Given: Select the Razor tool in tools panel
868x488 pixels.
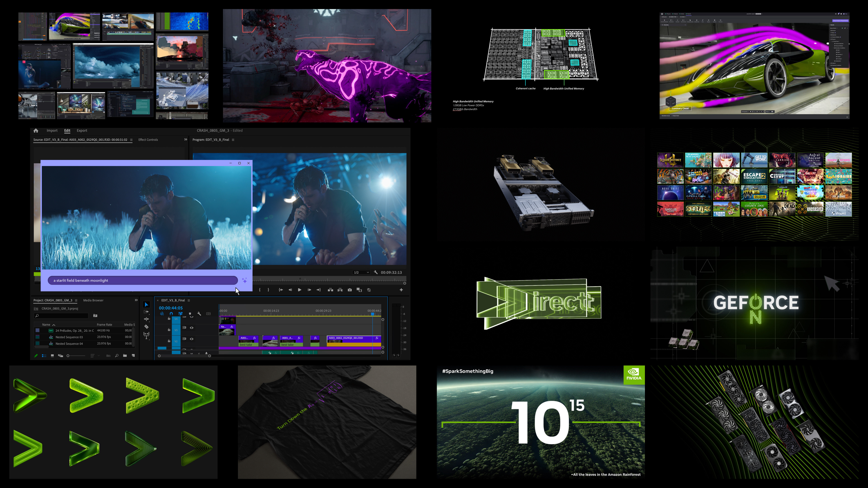Looking at the screenshot, I should [146, 327].
